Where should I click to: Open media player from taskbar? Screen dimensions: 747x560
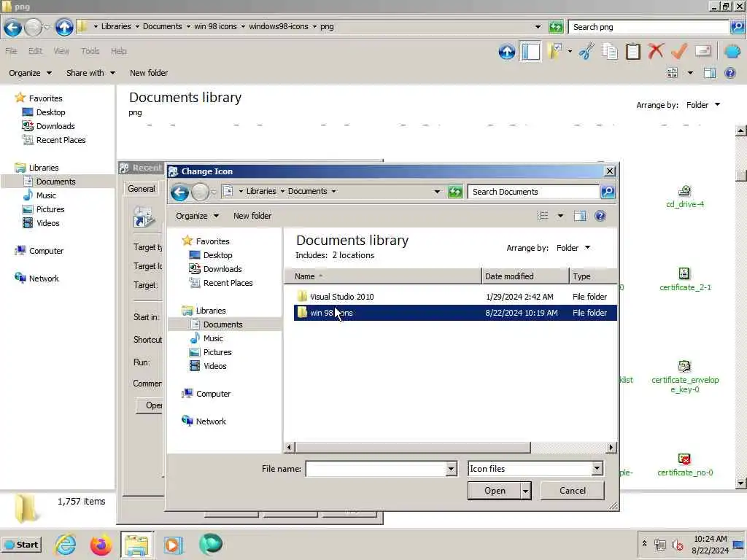pyautogui.click(x=173, y=544)
